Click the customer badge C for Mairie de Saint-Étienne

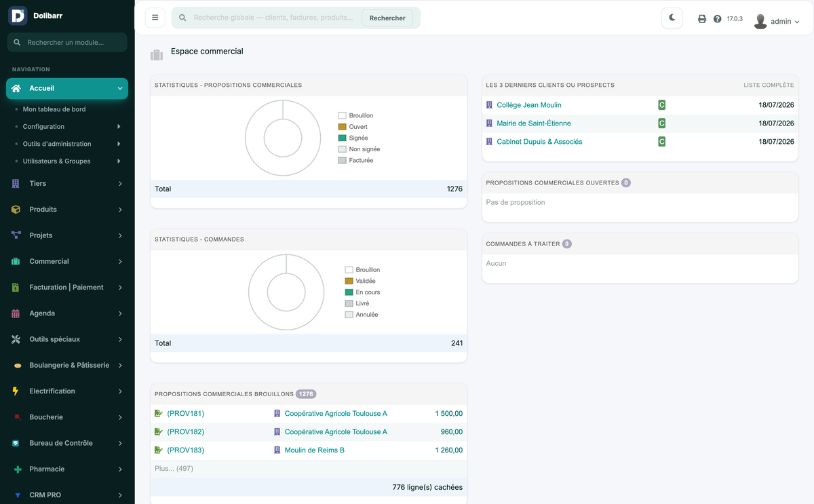661,123
